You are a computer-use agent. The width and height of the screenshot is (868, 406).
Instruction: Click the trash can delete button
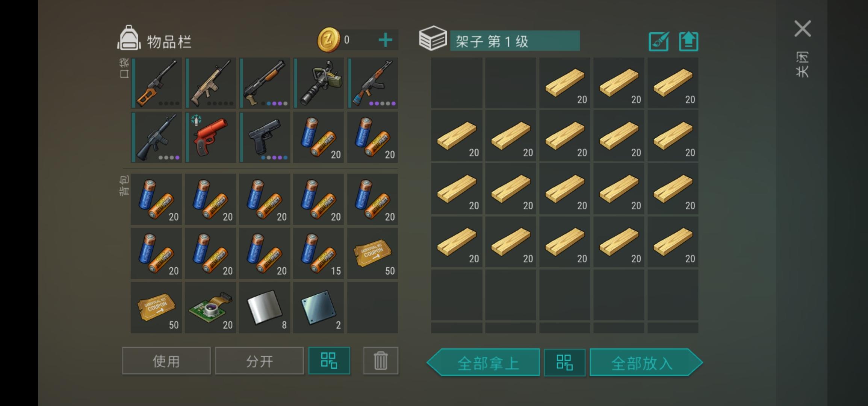pos(381,361)
